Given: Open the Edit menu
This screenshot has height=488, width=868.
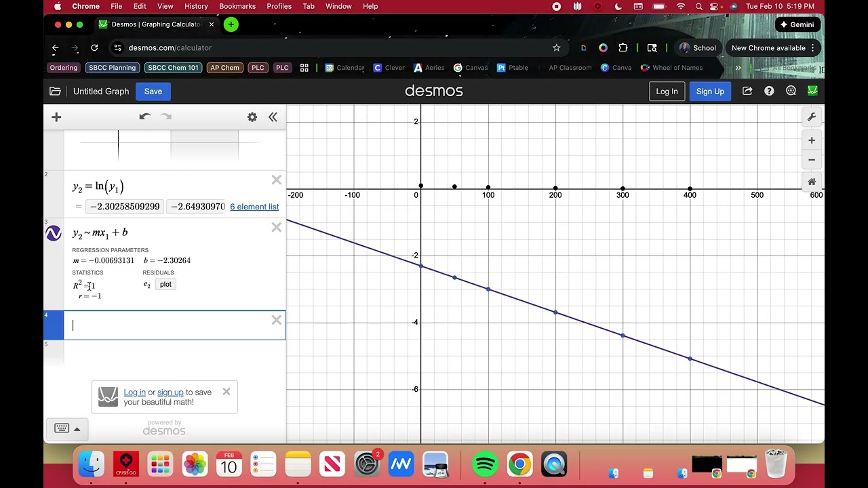Looking at the screenshot, I should [140, 6].
